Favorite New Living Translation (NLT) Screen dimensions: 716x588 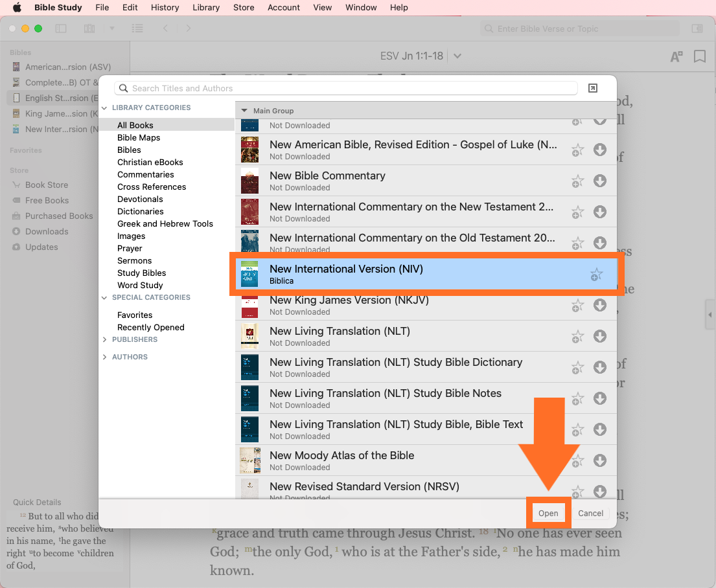pos(577,337)
